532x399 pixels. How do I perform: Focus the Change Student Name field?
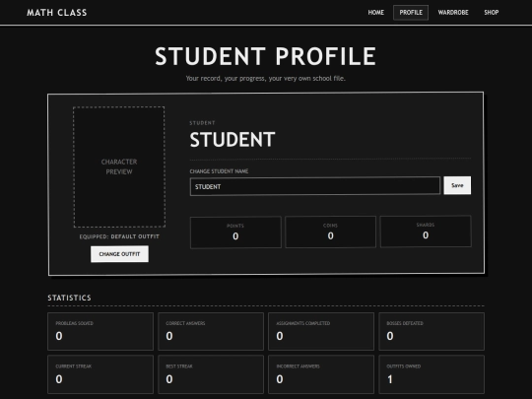pyautogui.click(x=315, y=186)
